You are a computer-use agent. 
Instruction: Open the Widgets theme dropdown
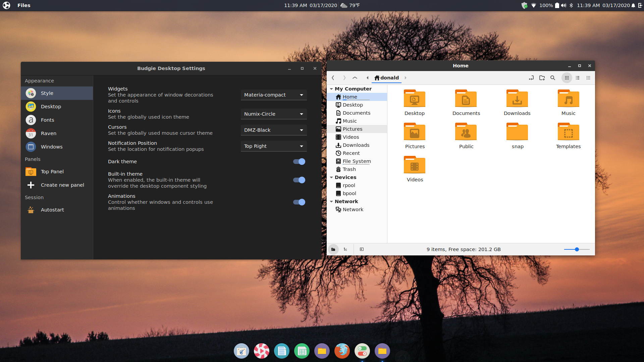pyautogui.click(x=273, y=95)
